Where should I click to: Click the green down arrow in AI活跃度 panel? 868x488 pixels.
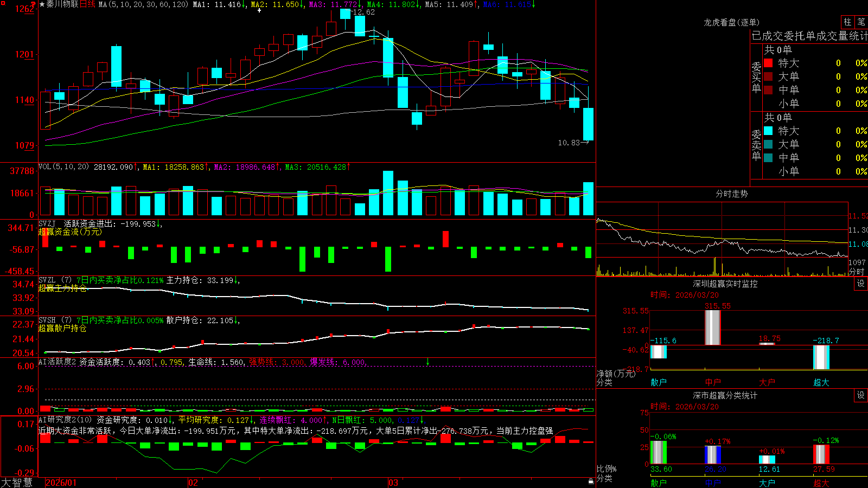click(x=427, y=362)
